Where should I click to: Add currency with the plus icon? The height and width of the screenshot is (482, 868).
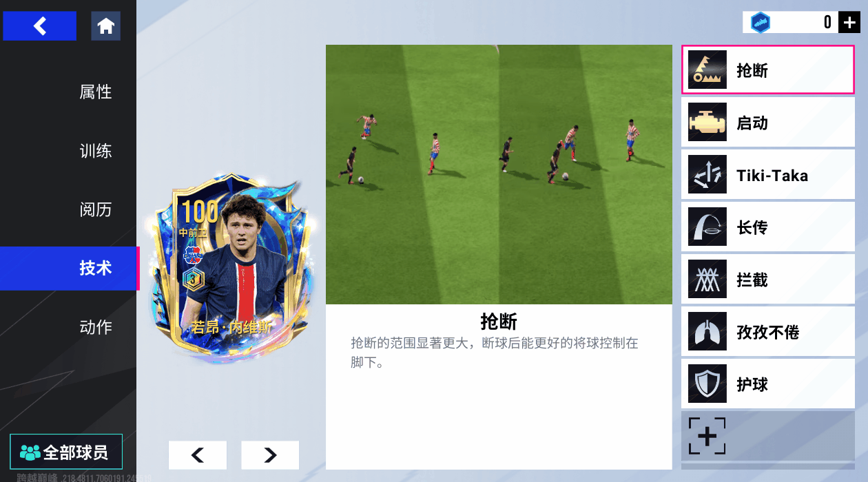(849, 22)
